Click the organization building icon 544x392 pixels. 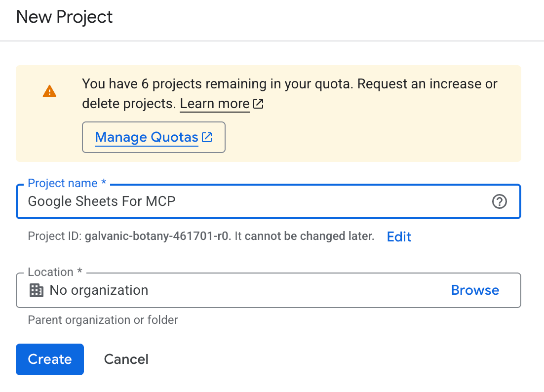[37, 290]
